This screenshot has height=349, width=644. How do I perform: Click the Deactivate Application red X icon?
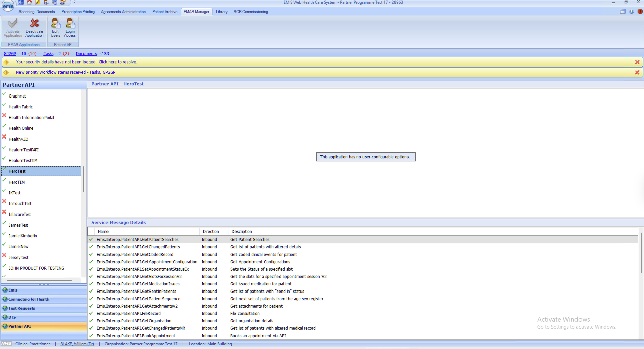[x=34, y=24]
